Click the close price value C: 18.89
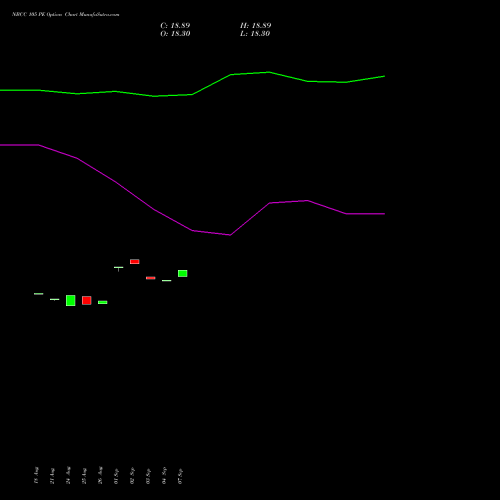Image resolution: width=500 pixels, height=500 pixels. point(175,26)
